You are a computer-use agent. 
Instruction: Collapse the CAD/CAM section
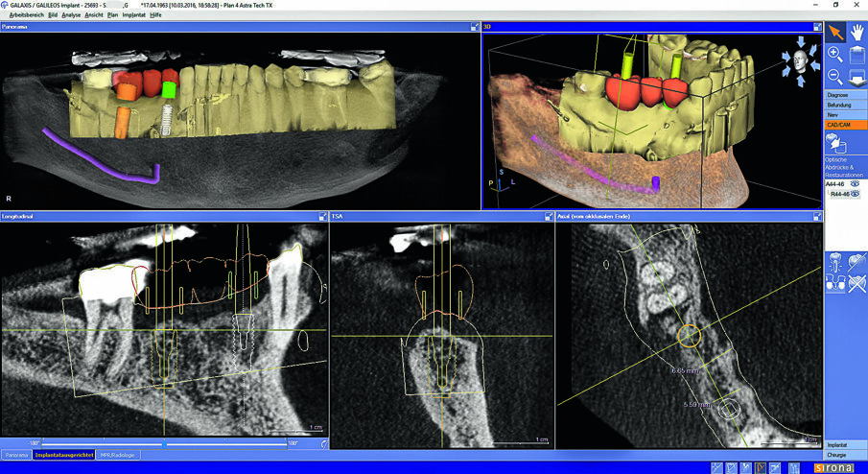tap(846, 125)
